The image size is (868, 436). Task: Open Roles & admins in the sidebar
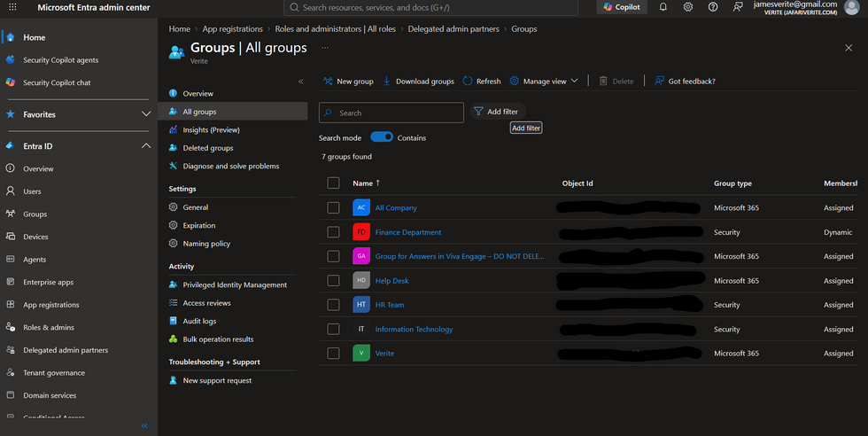tap(48, 327)
